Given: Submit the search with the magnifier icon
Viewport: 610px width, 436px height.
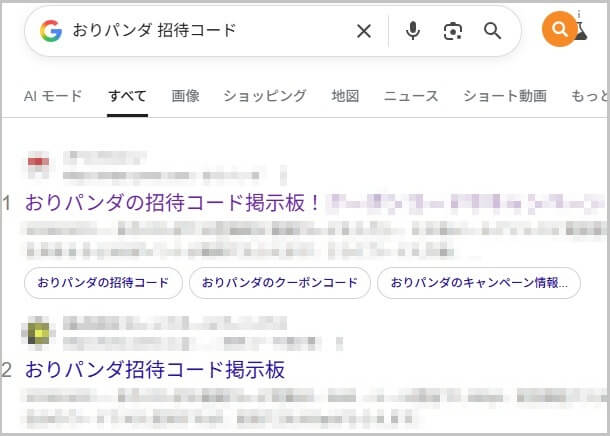Looking at the screenshot, I should 492,31.
